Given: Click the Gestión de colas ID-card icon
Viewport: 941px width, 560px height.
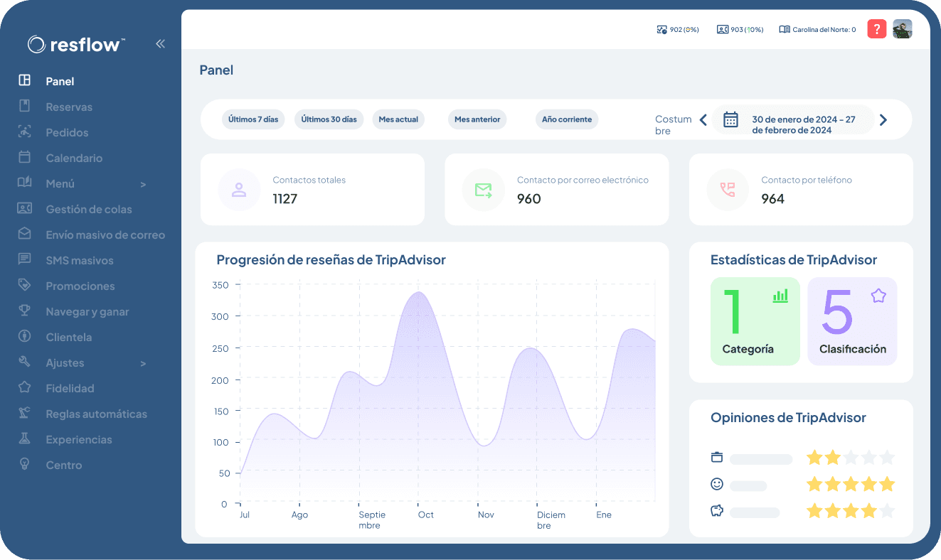Looking at the screenshot, I should [25, 208].
